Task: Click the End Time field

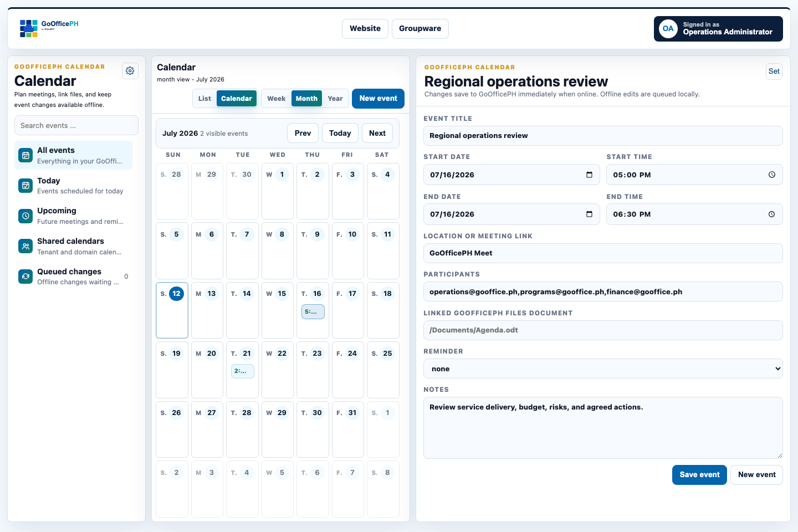Action: click(x=694, y=214)
